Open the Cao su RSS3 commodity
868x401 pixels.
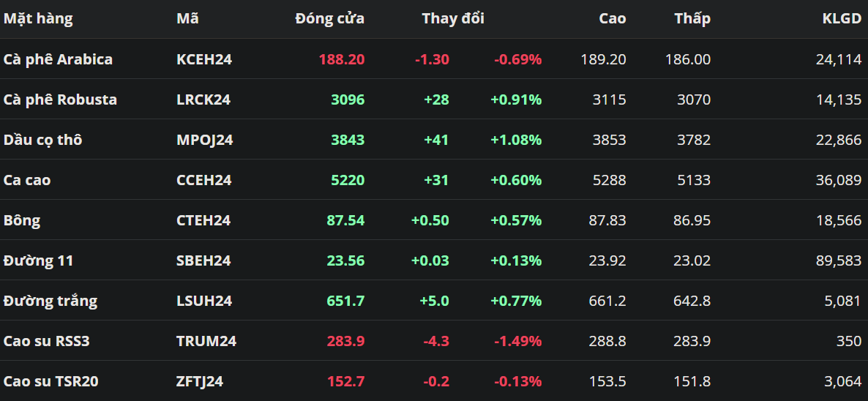(47, 341)
